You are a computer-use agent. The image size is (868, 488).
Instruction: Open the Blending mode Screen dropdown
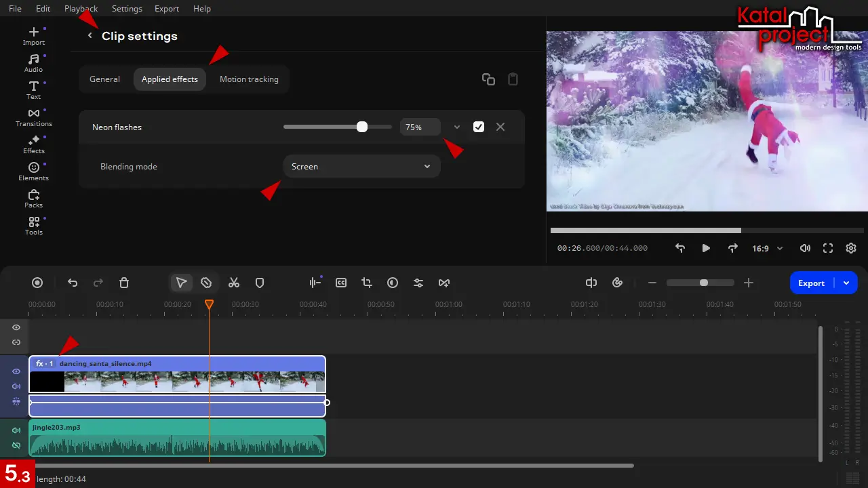click(x=361, y=167)
